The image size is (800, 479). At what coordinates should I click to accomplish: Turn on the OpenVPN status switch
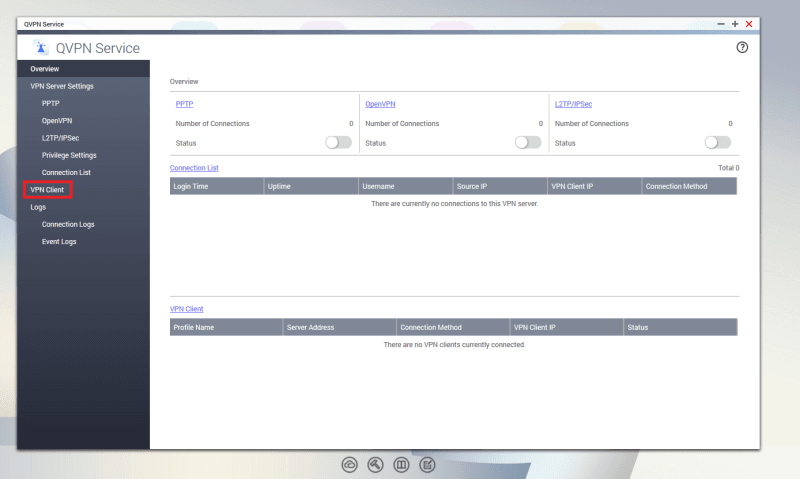tap(528, 143)
